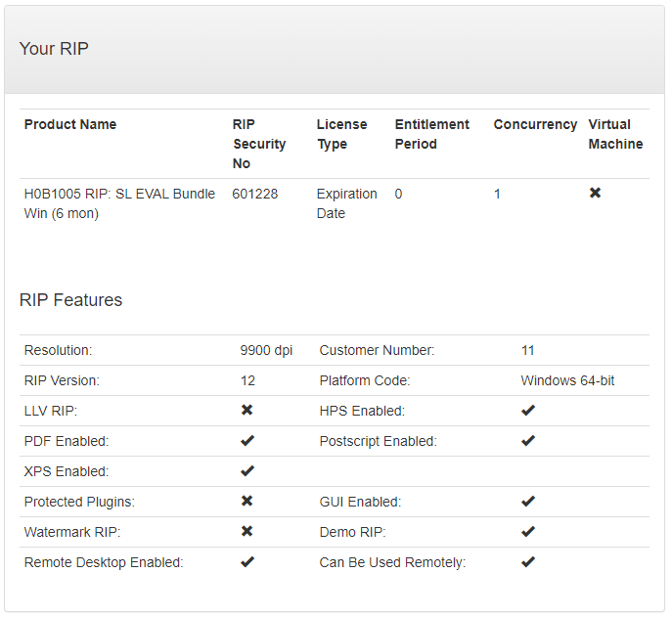672x617 pixels.
Task: Click the Virtual Machine cross icon
Action: click(x=595, y=194)
